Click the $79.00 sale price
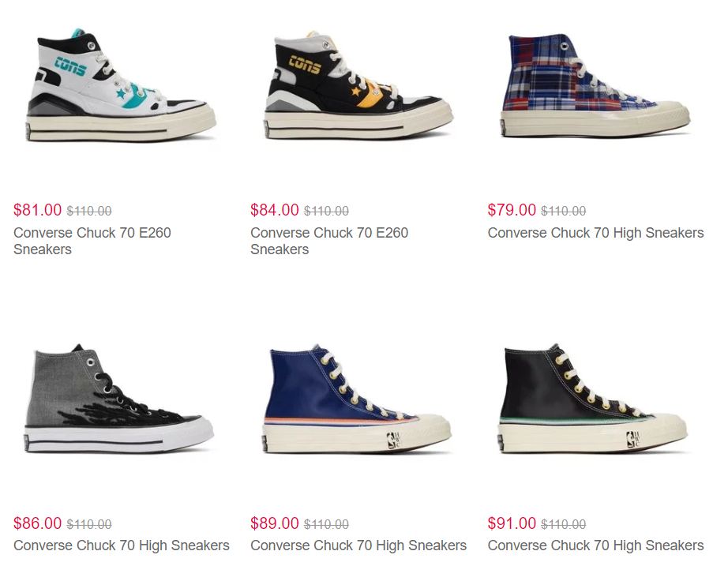The image size is (728, 566). click(512, 210)
